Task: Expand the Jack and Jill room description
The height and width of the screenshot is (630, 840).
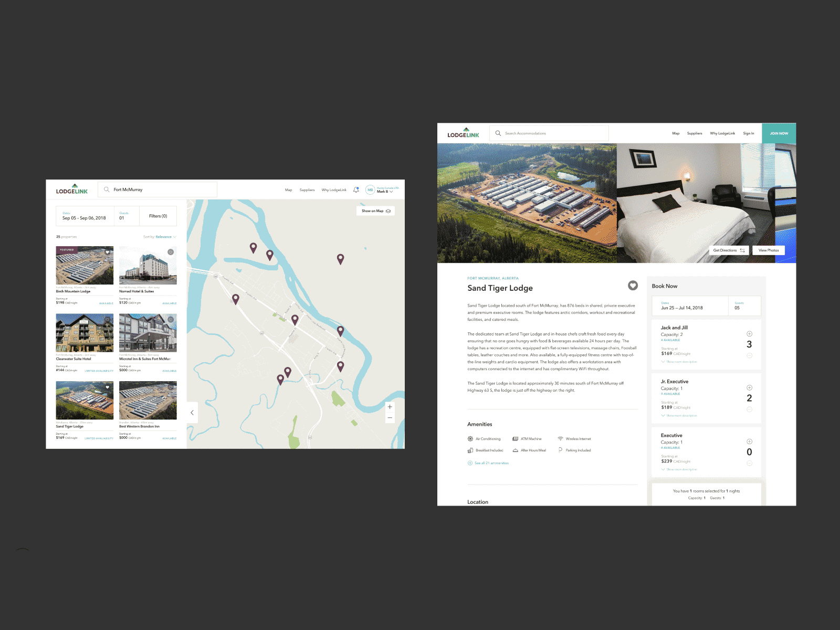Action: click(677, 362)
